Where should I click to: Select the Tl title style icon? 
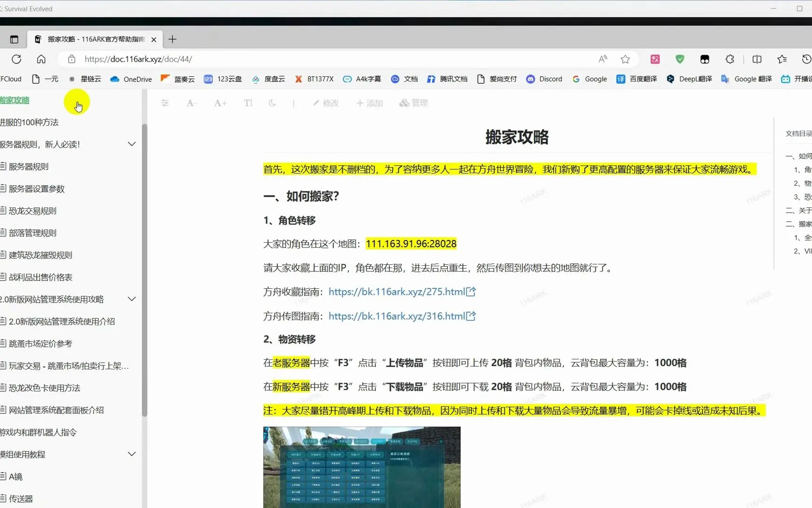pos(248,103)
